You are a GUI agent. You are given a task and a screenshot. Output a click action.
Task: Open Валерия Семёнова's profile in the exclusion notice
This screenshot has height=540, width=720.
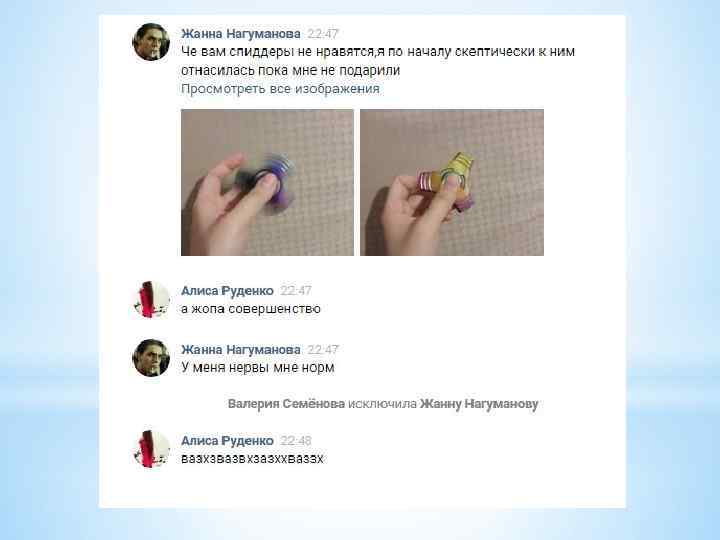(286, 404)
